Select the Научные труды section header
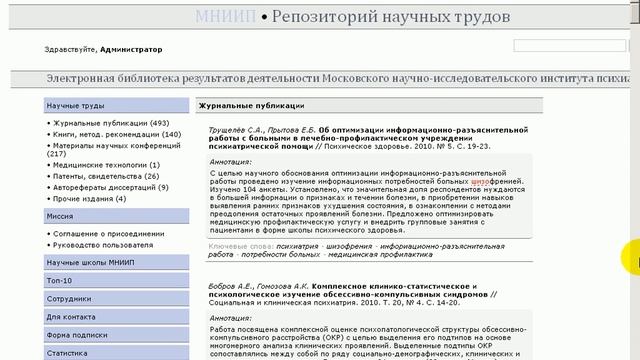The width and height of the screenshot is (640, 360). [116, 105]
